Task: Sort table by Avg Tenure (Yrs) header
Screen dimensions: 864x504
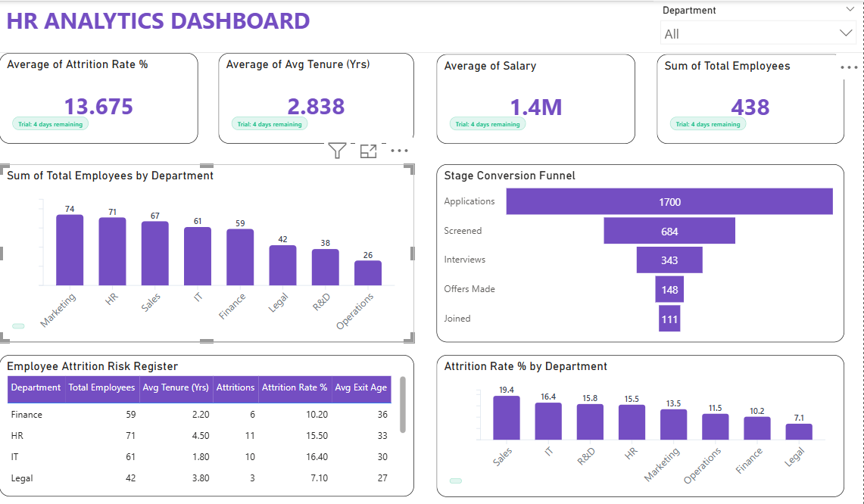Action: coord(176,387)
